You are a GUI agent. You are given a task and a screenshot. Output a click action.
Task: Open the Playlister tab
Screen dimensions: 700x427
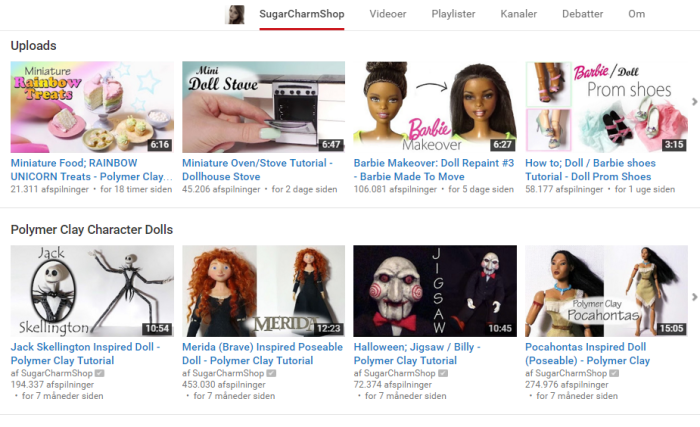point(453,14)
